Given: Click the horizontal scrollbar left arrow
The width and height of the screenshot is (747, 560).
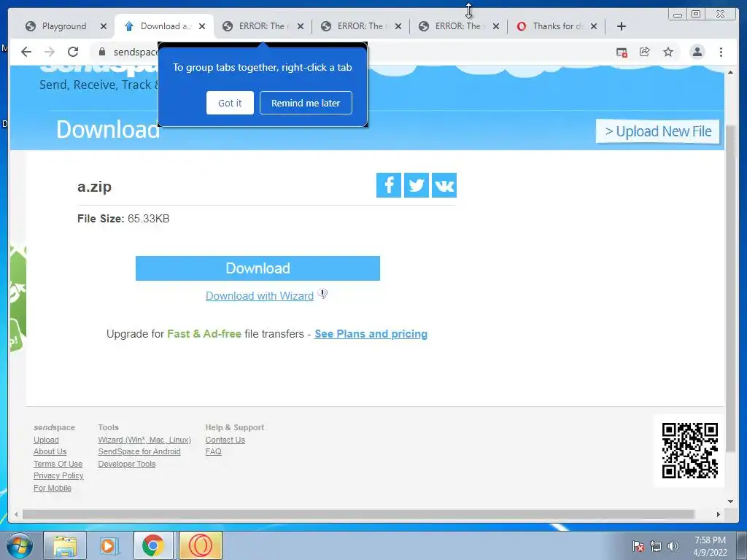Looking at the screenshot, I should (x=16, y=514).
